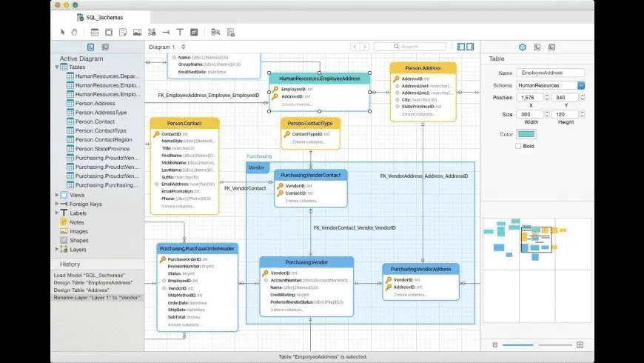Select the hand pan tool
This screenshot has width=644, height=363.
click(x=74, y=32)
